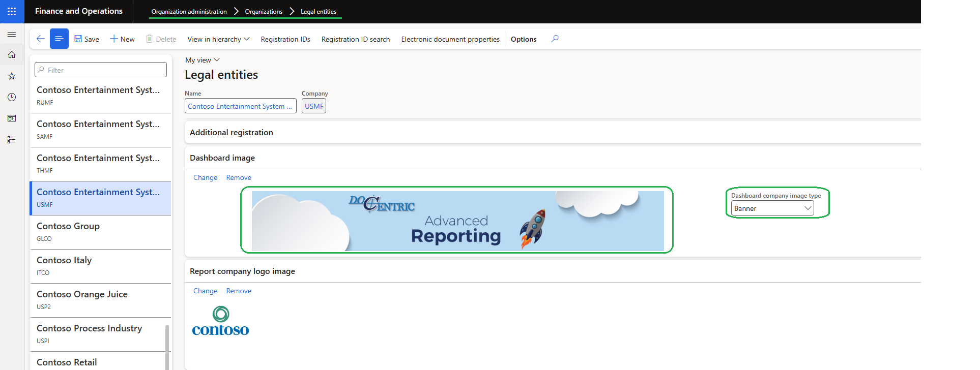Open the app launcher waffle icon

pyautogui.click(x=12, y=11)
